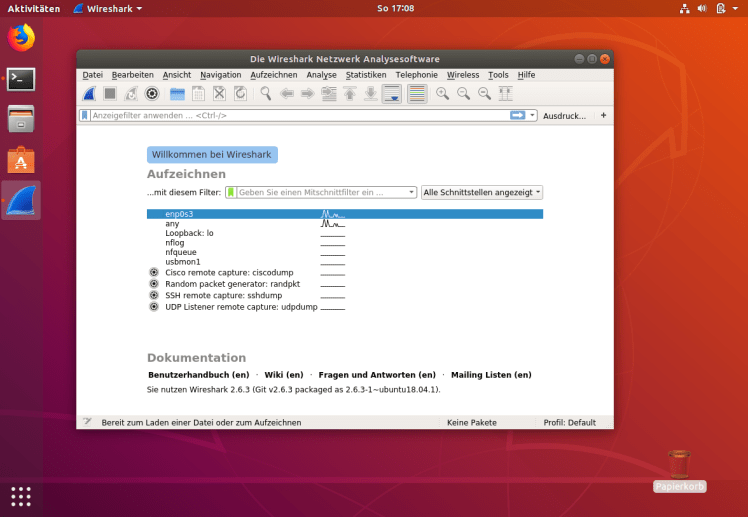Select the enp0s3 interface row

[345, 214]
